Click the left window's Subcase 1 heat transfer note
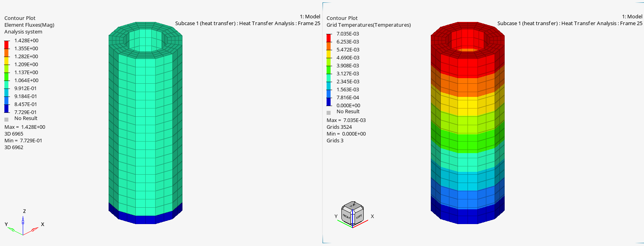644x246 pixels. [248, 24]
